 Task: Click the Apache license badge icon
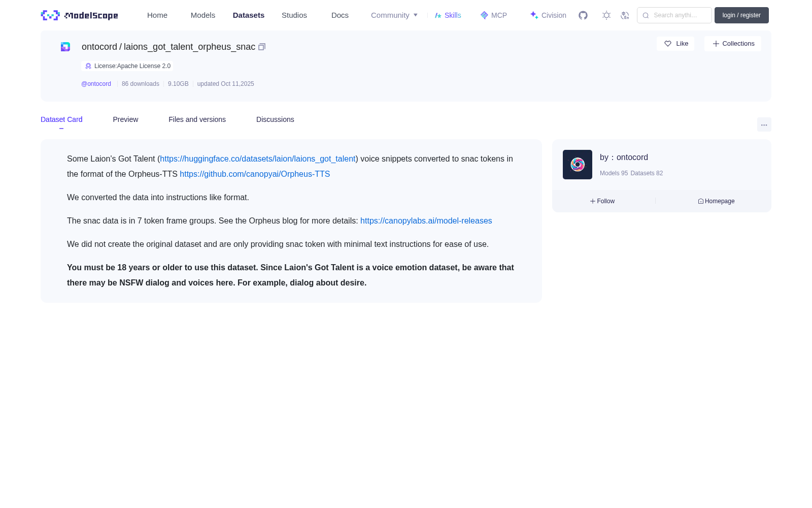[88, 66]
